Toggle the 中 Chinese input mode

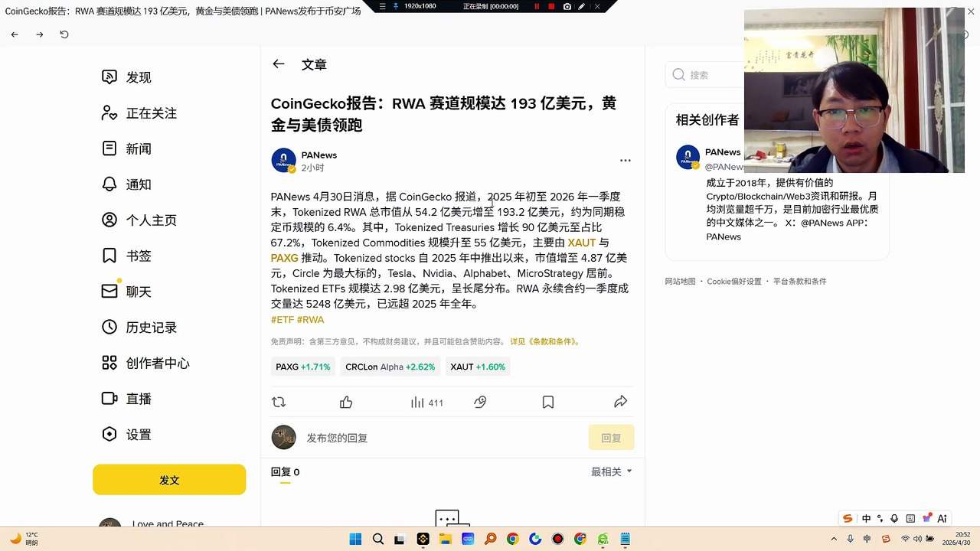coord(866,518)
